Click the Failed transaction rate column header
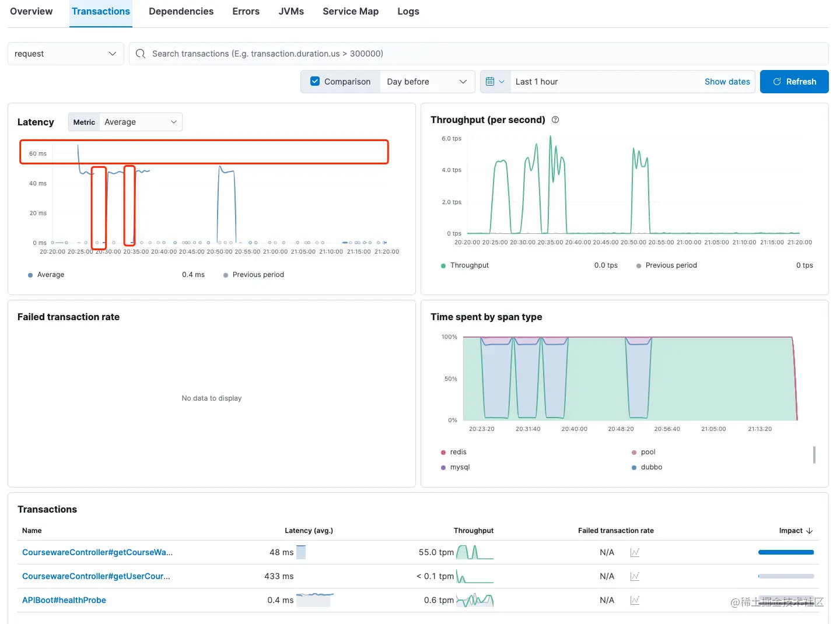Screen dimensions: 840x624 tap(615, 531)
